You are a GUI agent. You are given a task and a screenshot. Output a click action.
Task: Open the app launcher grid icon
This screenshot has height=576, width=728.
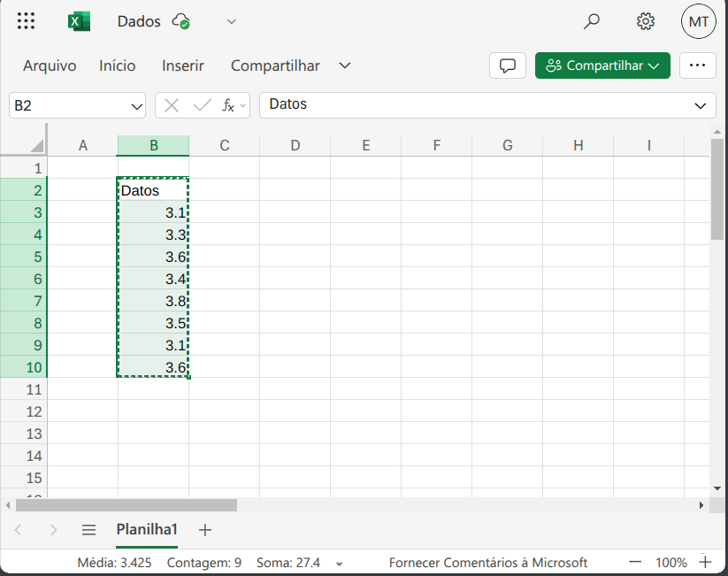[27, 21]
